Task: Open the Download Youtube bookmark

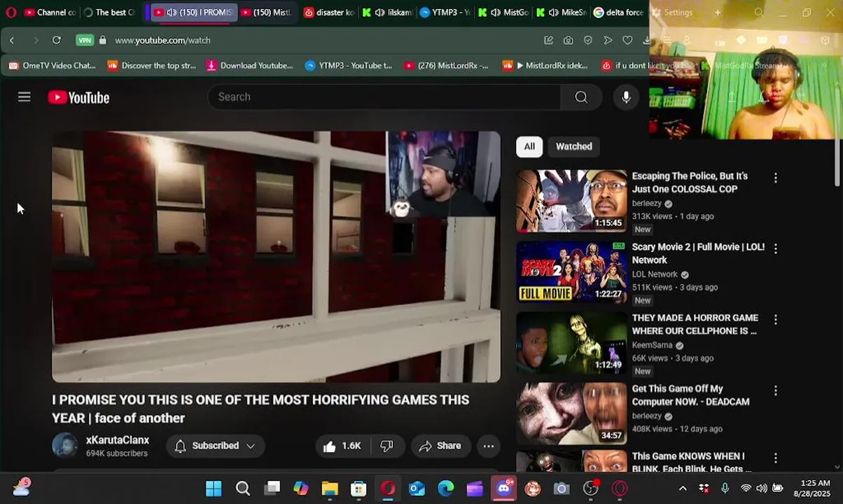Action: pos(251,66)
